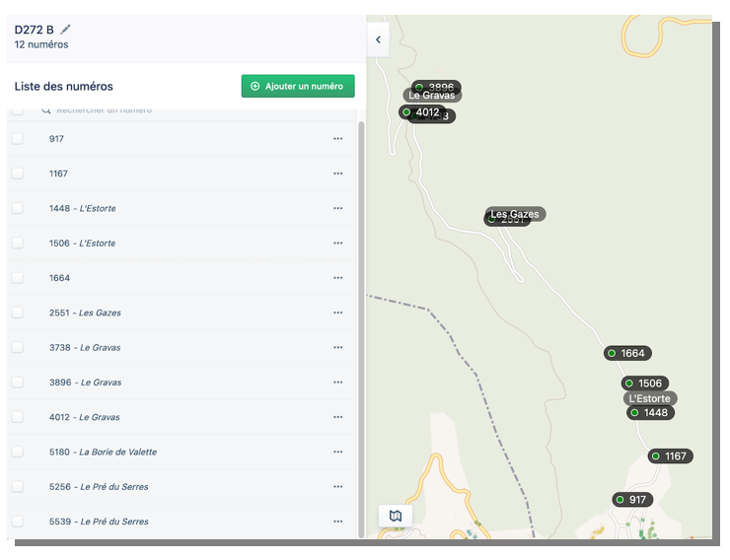Select the 1167 marker on the map

(x=670, y=456)
